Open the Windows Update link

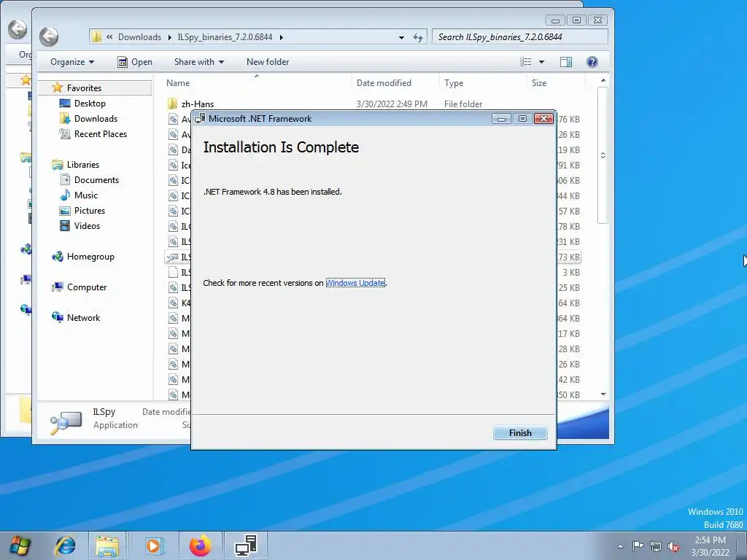pyautogui.click(x=355, y=283)
